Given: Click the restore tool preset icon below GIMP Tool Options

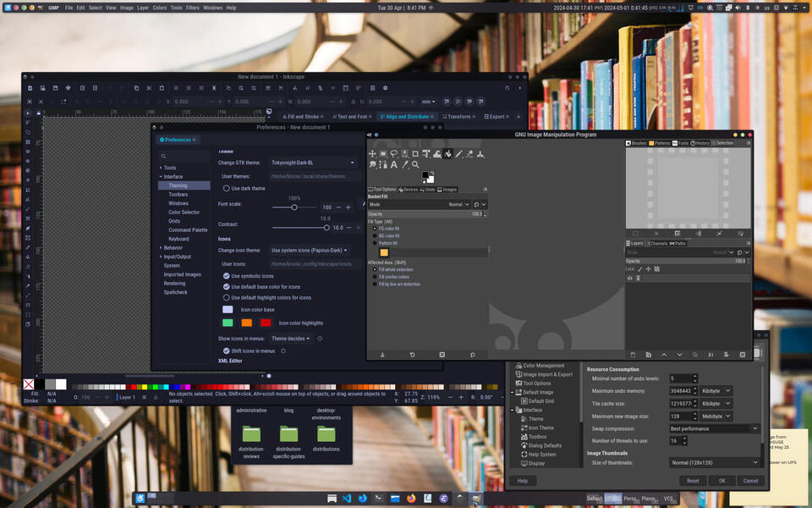Looking at the screenshot, I should click(x=412, y=355).
